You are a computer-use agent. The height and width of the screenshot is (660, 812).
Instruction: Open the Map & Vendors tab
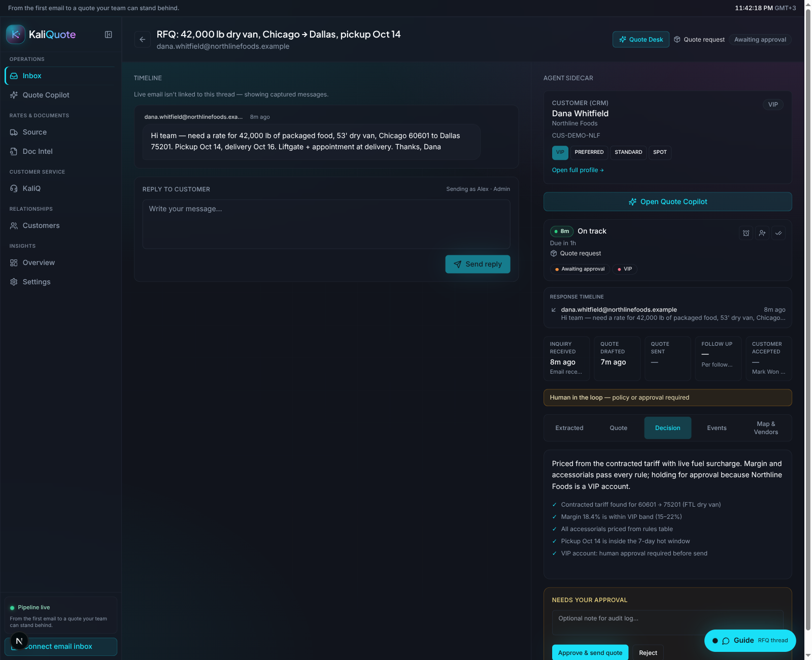(x=766, y=428)
